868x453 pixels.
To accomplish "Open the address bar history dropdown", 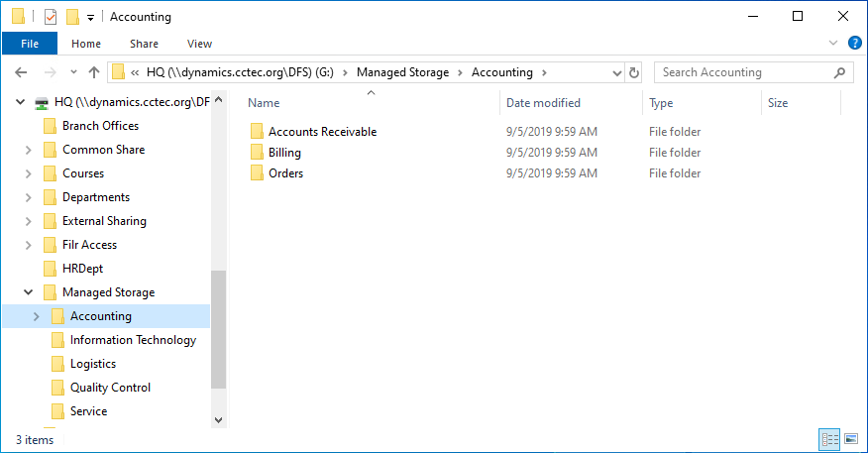I will [x=616, y=72].
